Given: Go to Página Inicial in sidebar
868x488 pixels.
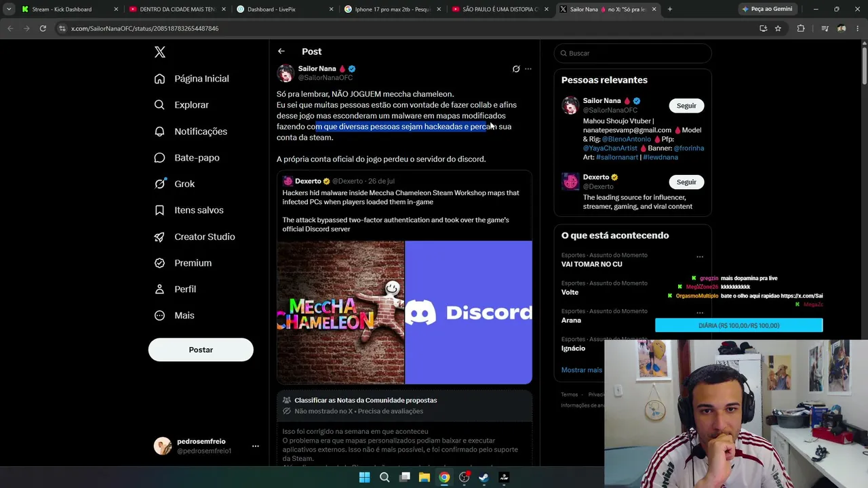Looking at the screenshot, I should [x=192, y=79].
